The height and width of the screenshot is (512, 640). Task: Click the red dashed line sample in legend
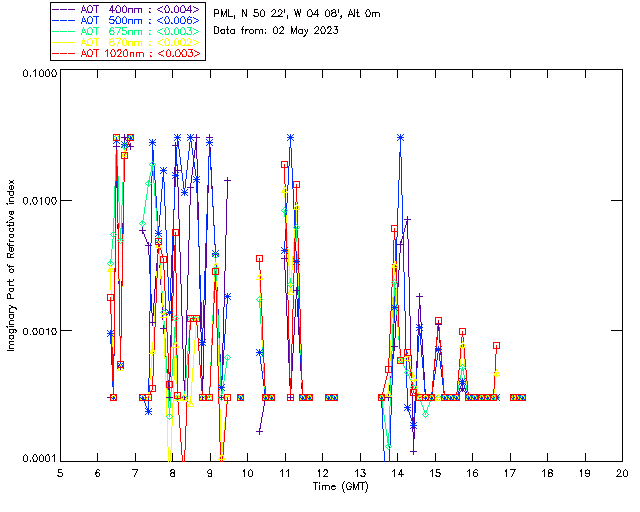pos(64,53)
